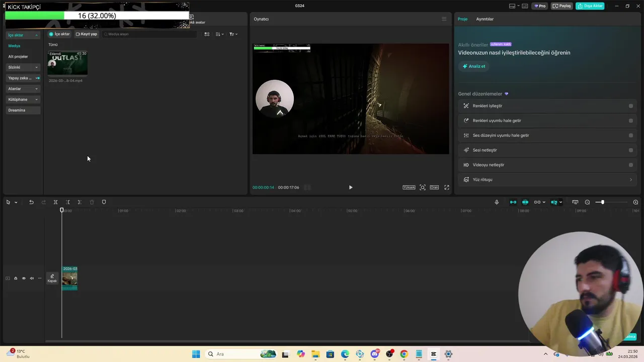This screenshot has height=362, width=644.
Task: Enter fullscreen preview mode
Action: pyautogui.click(x=446, y=187)
